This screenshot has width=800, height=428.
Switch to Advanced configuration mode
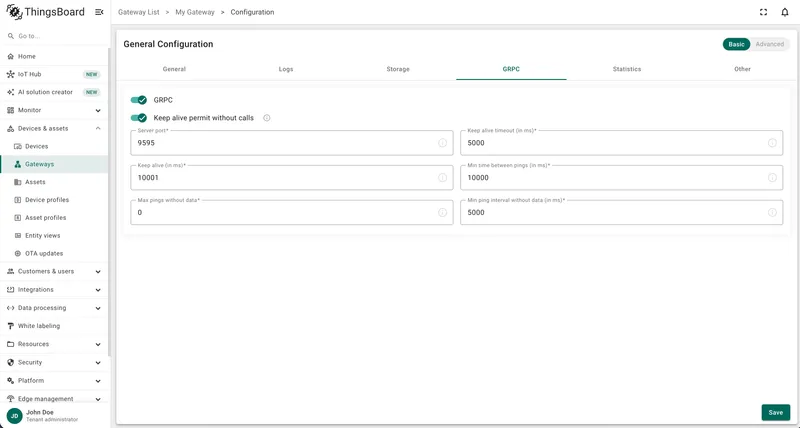click(x=769, y=44)
